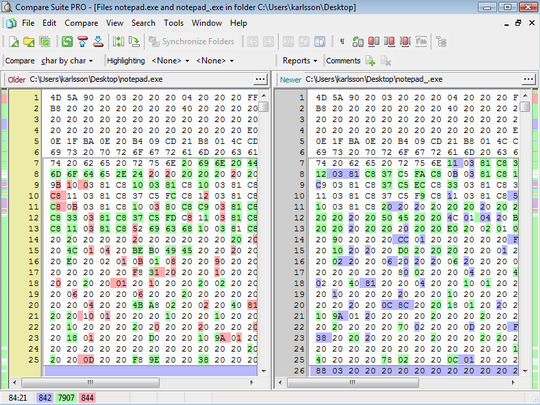Screen dimensions: 540x405
Task: Click the Comments label in toolbar
Action: coord(343,61)
